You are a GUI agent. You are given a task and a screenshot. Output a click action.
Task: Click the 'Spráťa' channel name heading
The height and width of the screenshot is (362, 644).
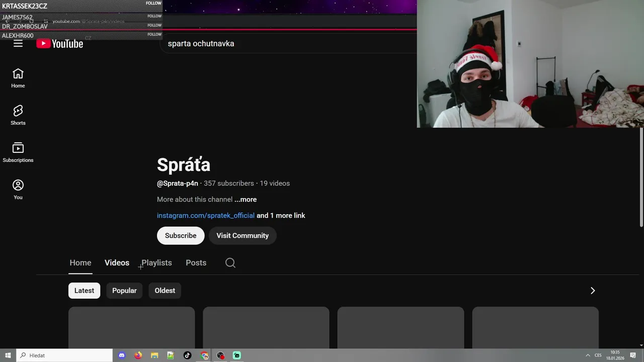tap(184, 164)
